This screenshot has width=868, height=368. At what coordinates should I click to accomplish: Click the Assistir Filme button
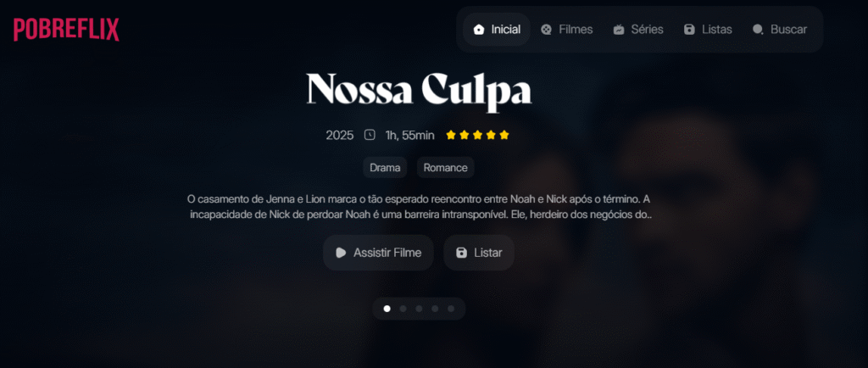click(378, 253)
